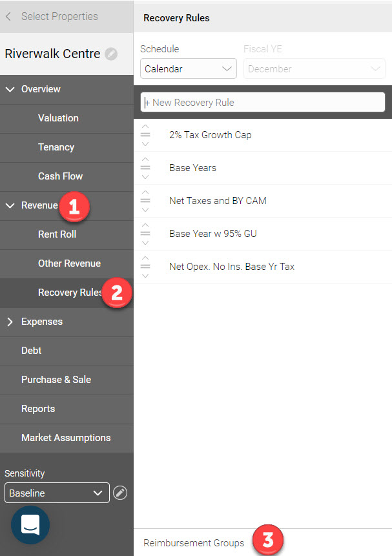Move Net Opex. No Ins. rule up
The width and height of the screenshot is (392, 556).
click(145, 258)
